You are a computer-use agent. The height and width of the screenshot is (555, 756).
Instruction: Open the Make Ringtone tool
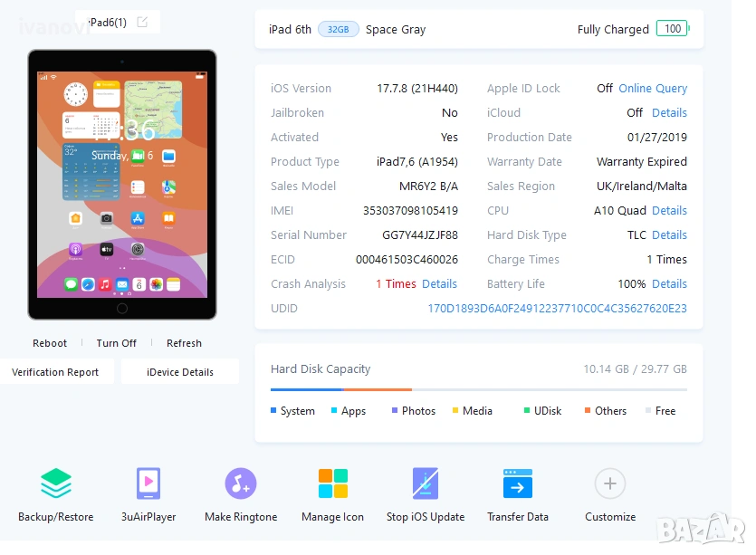click(241, 483)
